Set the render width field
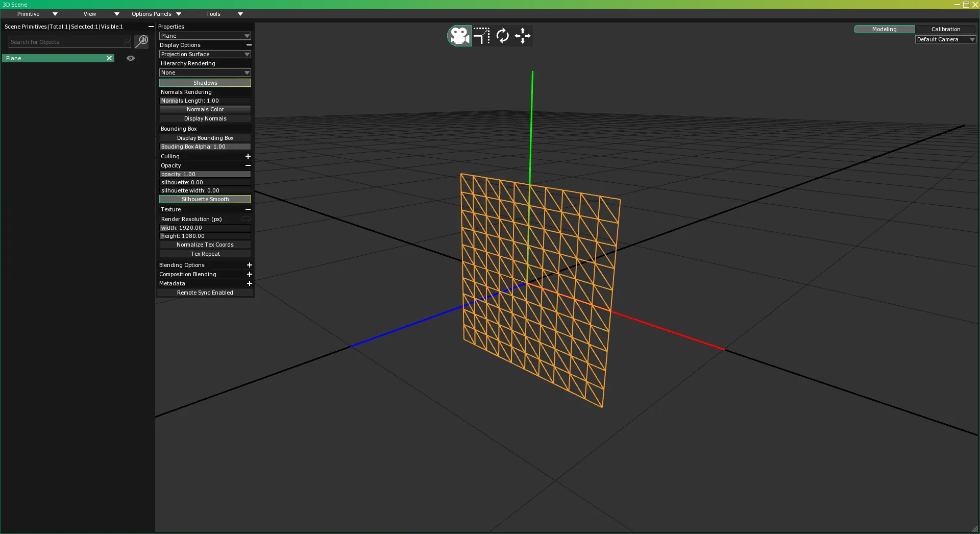The width and height of the screenshot is (980, 534). (x=205, y=228)
